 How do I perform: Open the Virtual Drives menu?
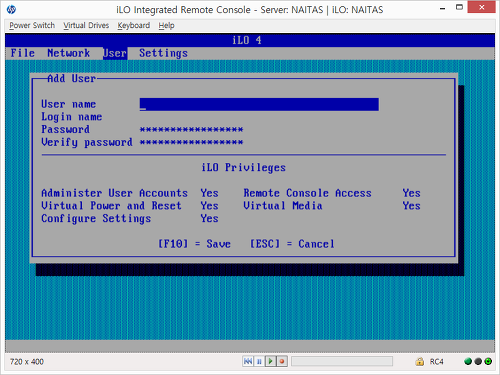86,25
